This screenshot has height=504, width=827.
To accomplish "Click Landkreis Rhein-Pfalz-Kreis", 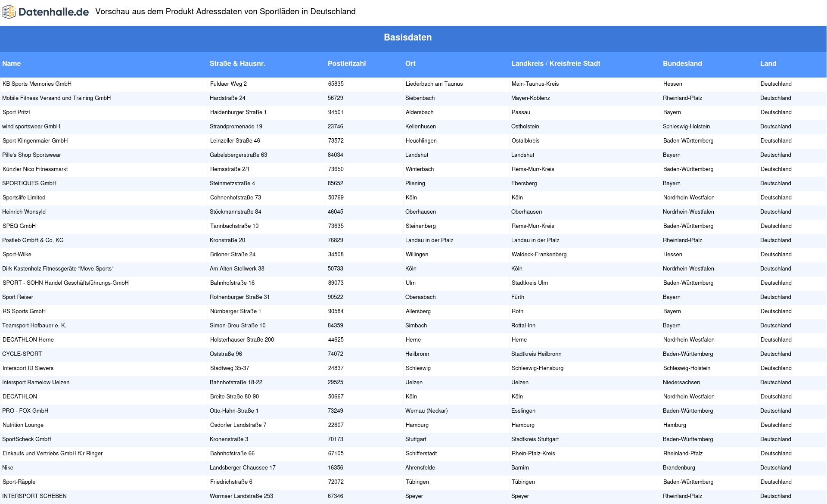I will pos(533,454).
